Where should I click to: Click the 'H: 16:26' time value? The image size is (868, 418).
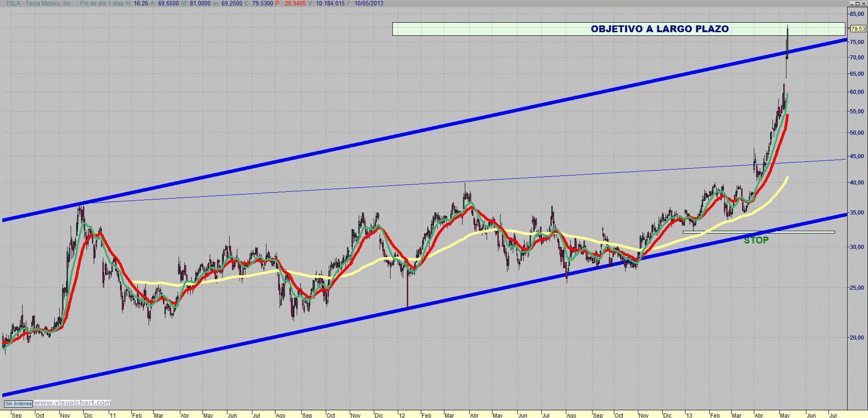[137, 3]
